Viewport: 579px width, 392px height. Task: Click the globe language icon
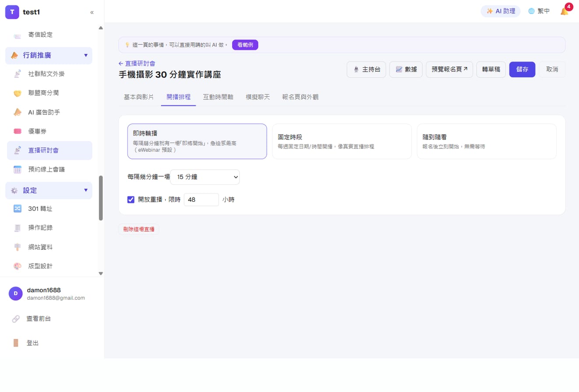(531, 11)
